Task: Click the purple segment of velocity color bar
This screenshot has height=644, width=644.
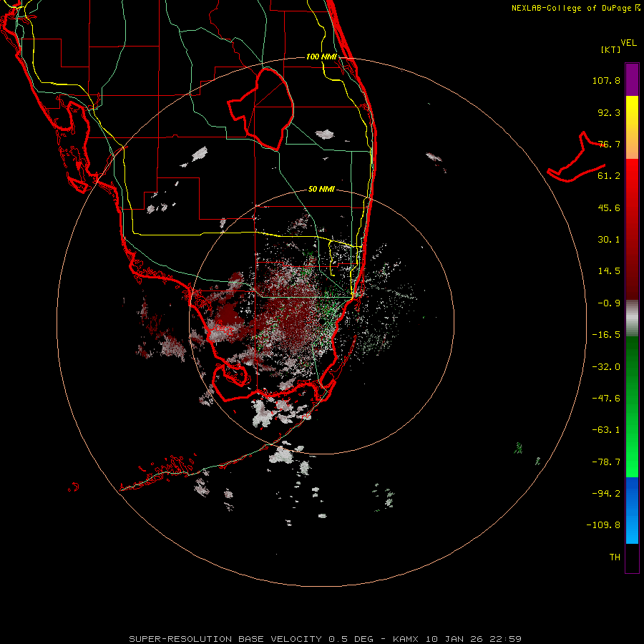Action: tap(632, 79)
